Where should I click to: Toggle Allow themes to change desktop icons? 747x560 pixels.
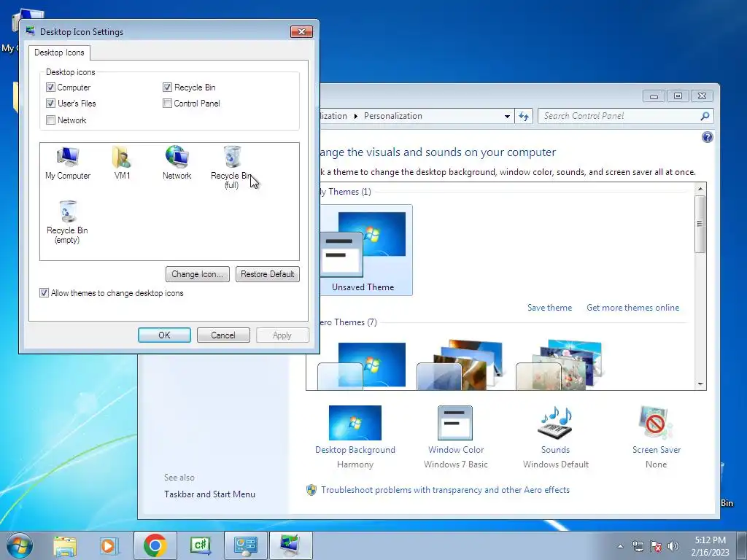(x=44, y=293)
